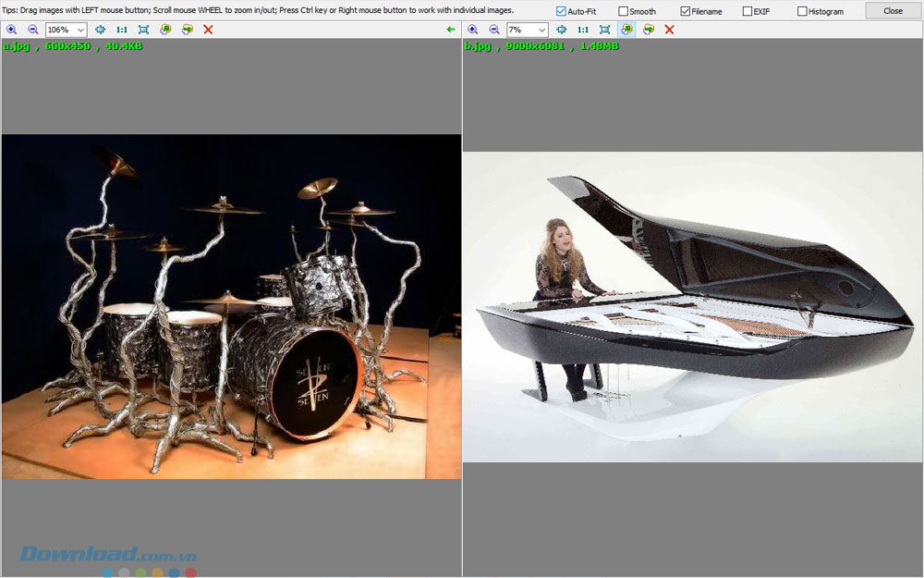Enable the EXIF checkbox

[x=748, y=11]
